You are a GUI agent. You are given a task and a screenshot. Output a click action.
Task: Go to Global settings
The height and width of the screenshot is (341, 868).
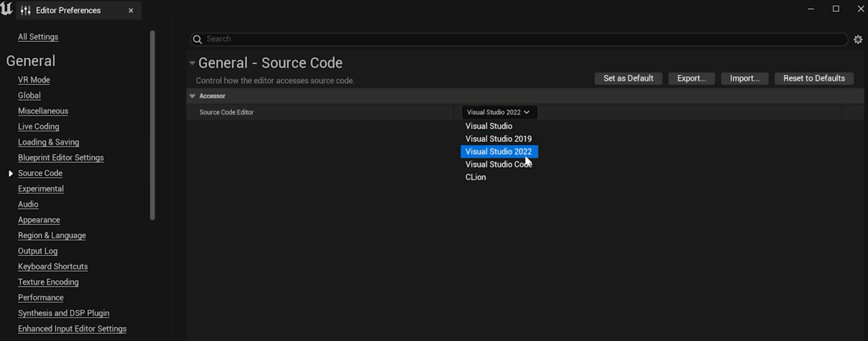point(29,95)
